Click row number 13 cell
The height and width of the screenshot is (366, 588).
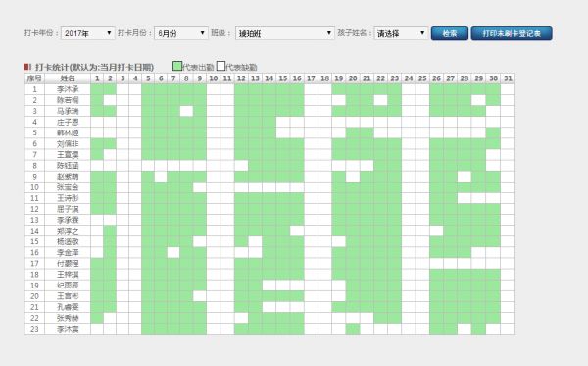34,220
